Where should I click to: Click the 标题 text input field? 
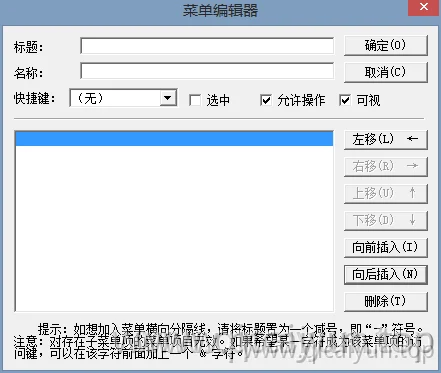pyautogui.click(x=207, y=46)
